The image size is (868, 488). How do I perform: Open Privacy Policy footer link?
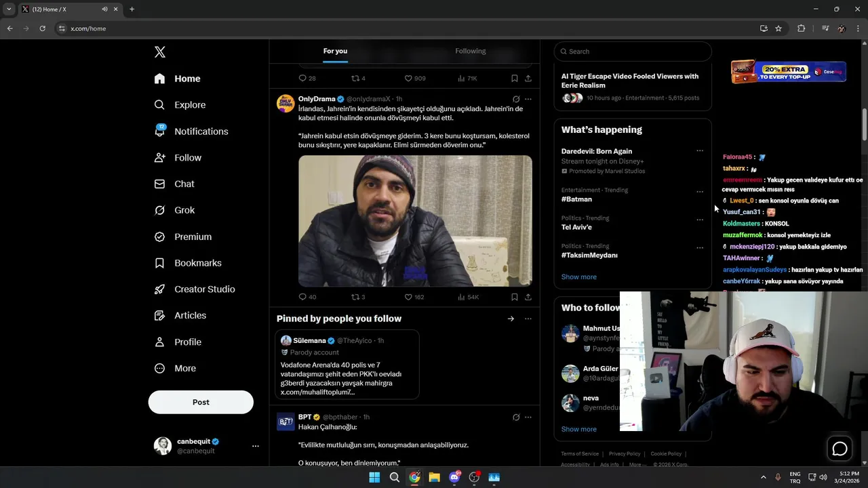coord(625,453)
